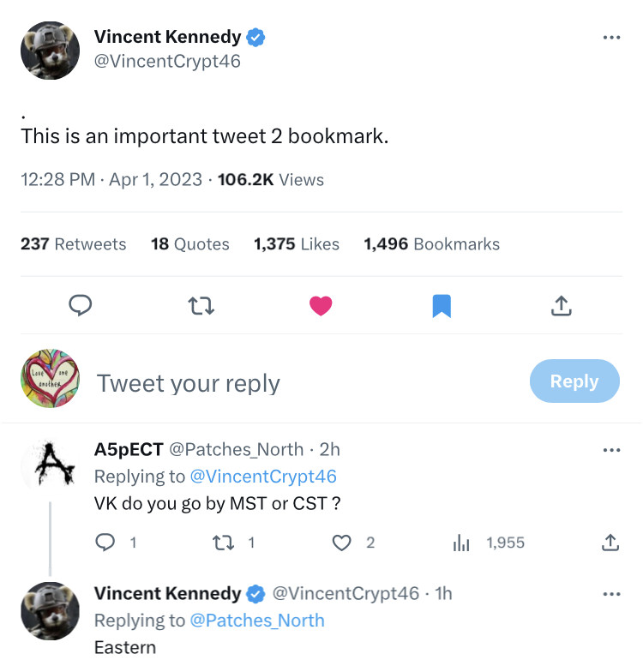
Task: Show the 1,375 Likes list
Action: pos(297,244)
